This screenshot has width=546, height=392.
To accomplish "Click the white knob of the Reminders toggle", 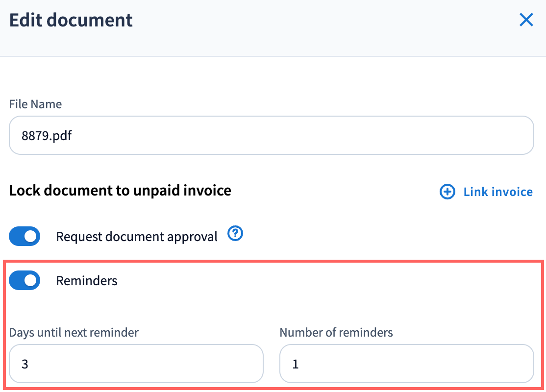I will pos(31,281).
